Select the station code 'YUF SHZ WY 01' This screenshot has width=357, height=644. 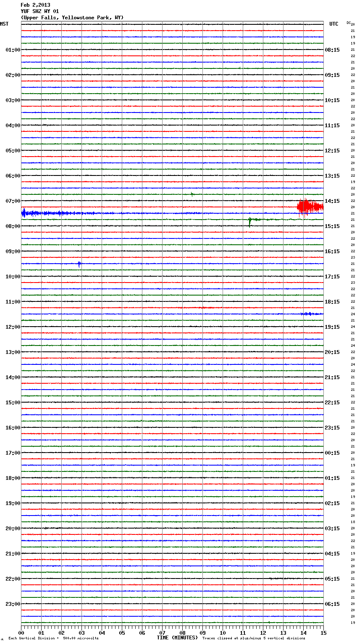pos(40,11)
